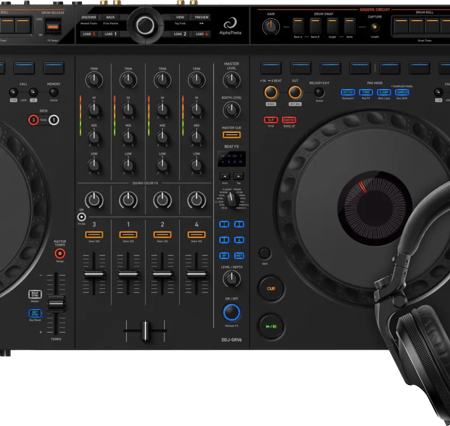Click the MID EQ knob of channel 4
450x426 pixels.
coord(196,137)
